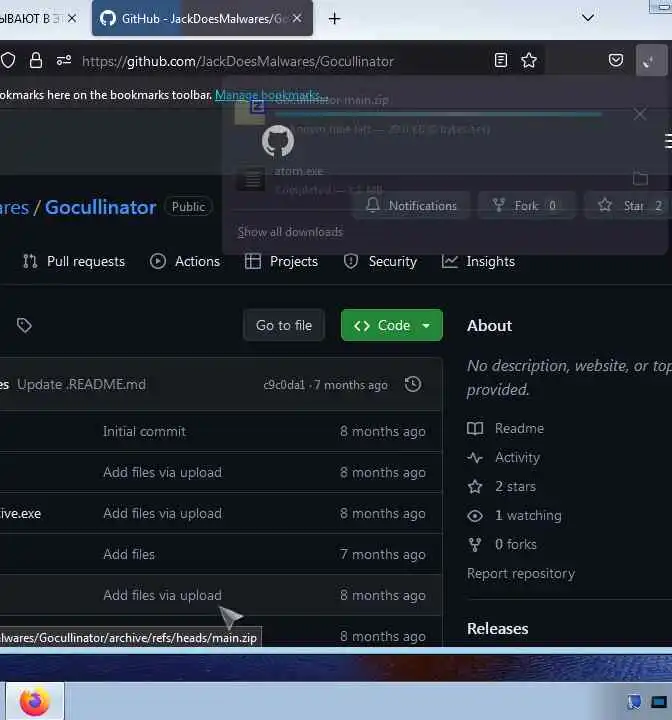Open the 2 stars link
672x720 pixels.
coord(515,486)
